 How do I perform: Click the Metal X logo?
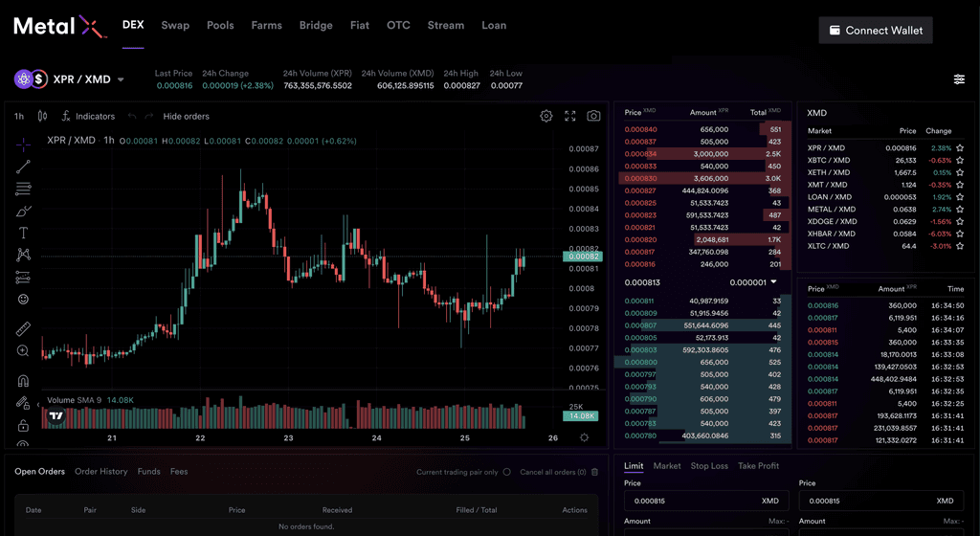[x=60, y=26]
